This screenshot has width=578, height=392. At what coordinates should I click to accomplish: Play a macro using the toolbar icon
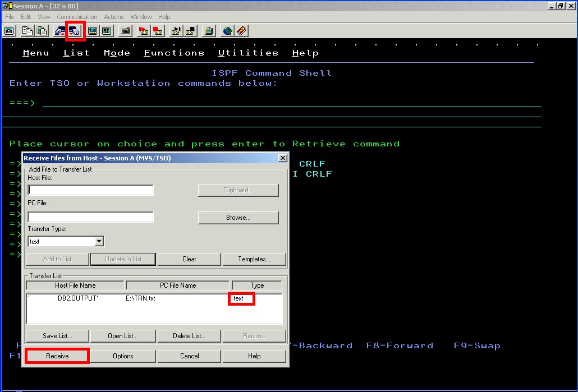tap(176, 30)
